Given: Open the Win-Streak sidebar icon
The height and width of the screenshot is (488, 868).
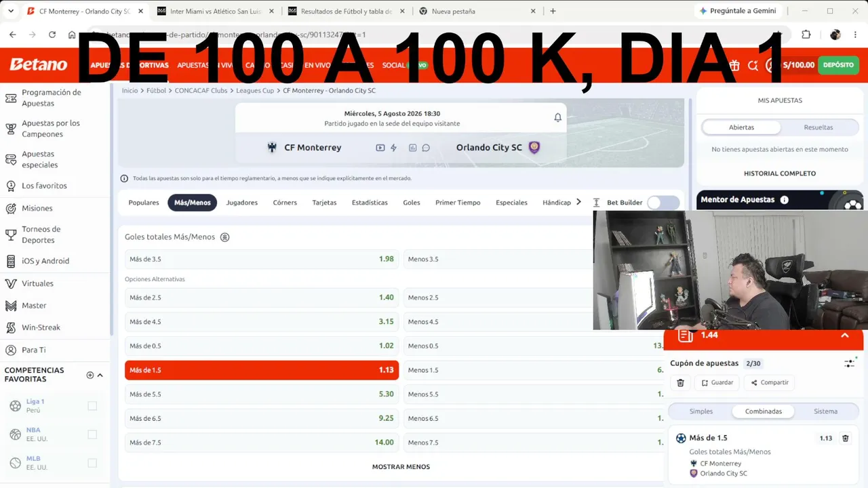Looking at the screenshot, I should coord(11,327).
